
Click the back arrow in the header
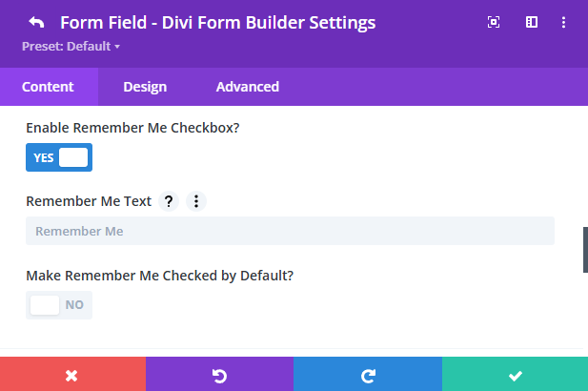pos(36,22)
